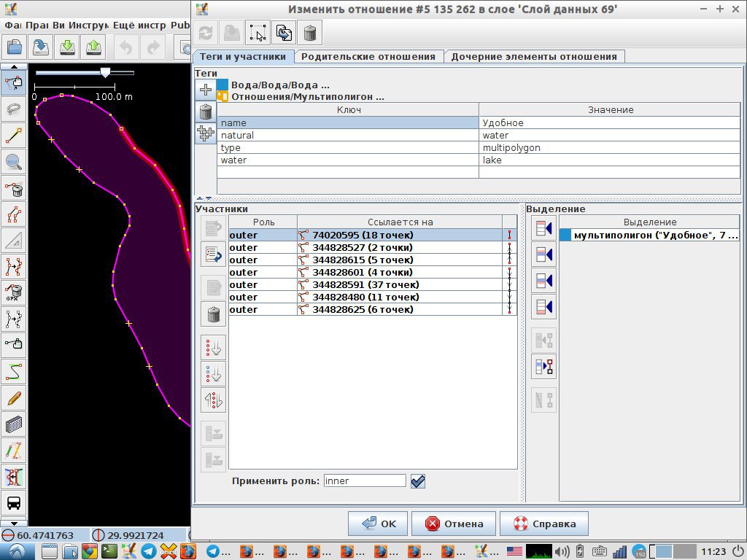The width and height of the screenshot is (747, 560).
Task: Open Chrome browser from taskbar
Action: pyautogui.click(x=90, y=551)
